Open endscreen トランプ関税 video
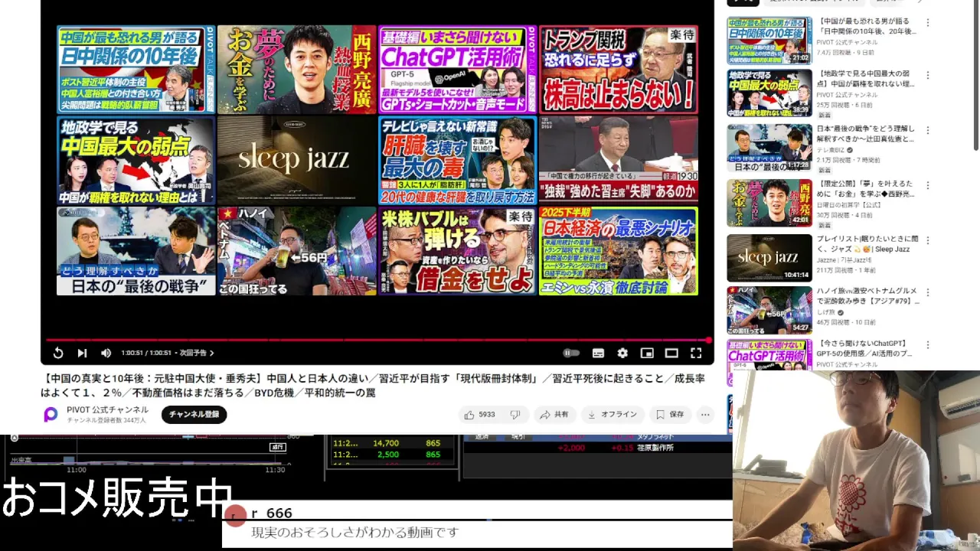The width and height of the screenshot is (980, 551). coord(618,70)
